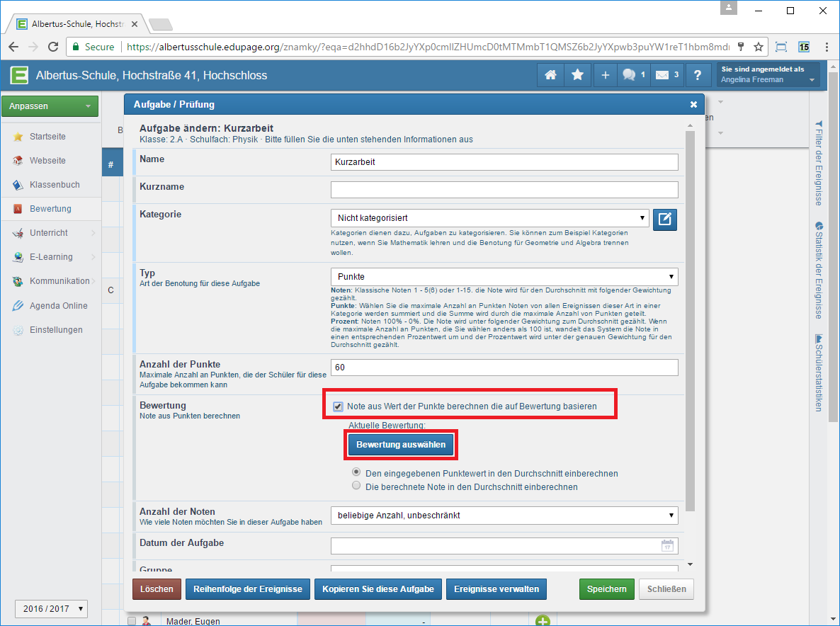The image size is (840, 626).
Task: Close the Albertus-Schule browser tab
Action: coord(135,24)
